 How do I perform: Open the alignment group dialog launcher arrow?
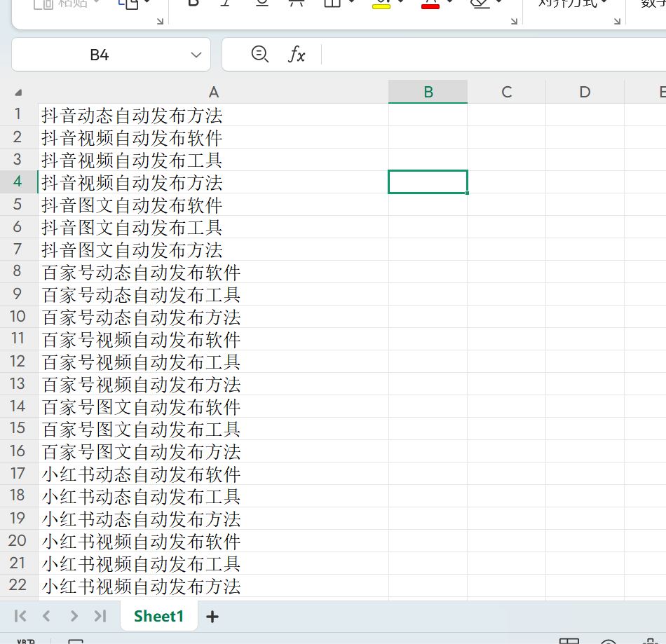click(617, 21)
